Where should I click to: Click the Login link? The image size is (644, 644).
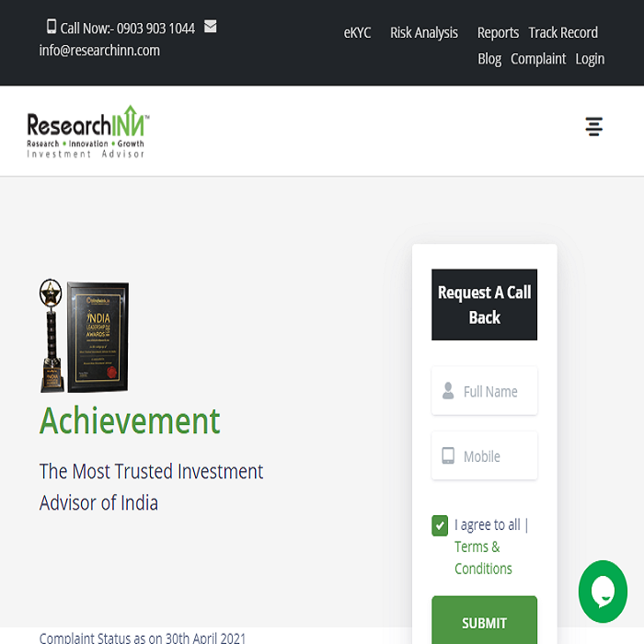pos(590,59)
